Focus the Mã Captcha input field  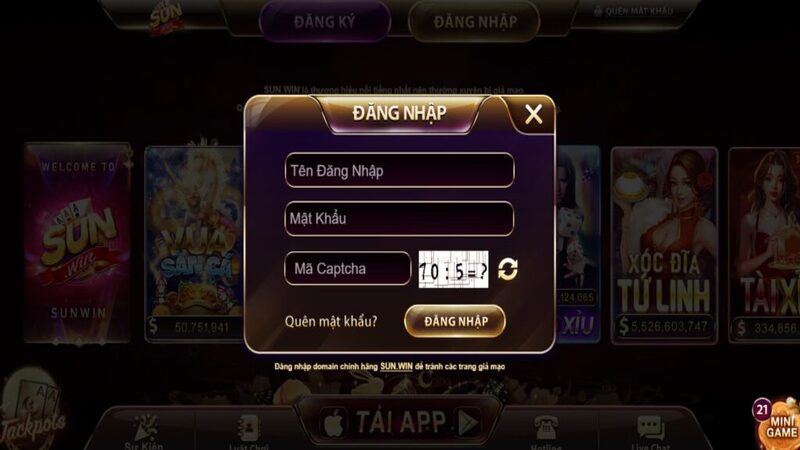(x=347, y=268)
